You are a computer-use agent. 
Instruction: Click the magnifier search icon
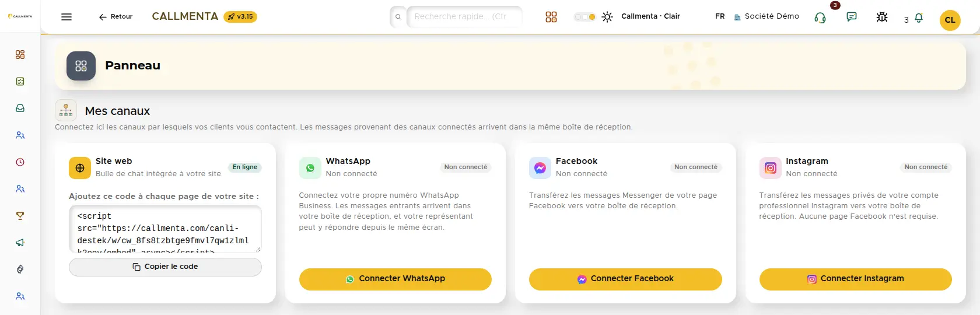[x=398, y=17]
